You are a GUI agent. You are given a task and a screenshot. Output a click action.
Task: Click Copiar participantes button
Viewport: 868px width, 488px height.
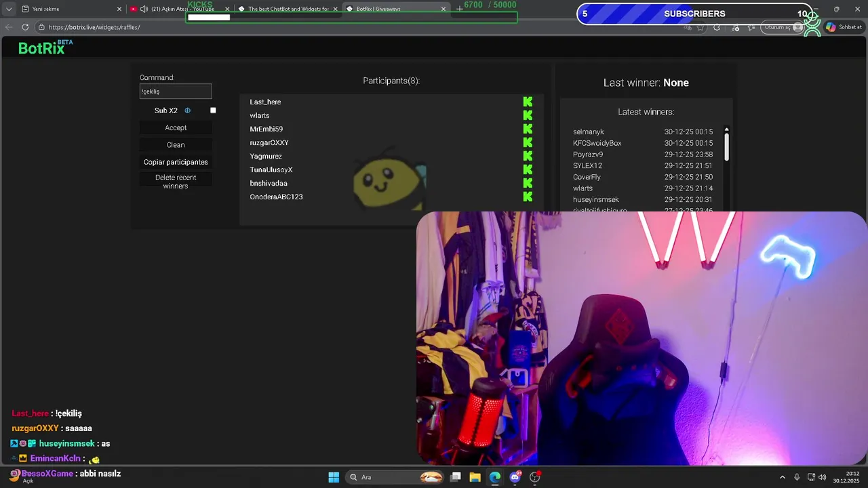pos(176,162)
